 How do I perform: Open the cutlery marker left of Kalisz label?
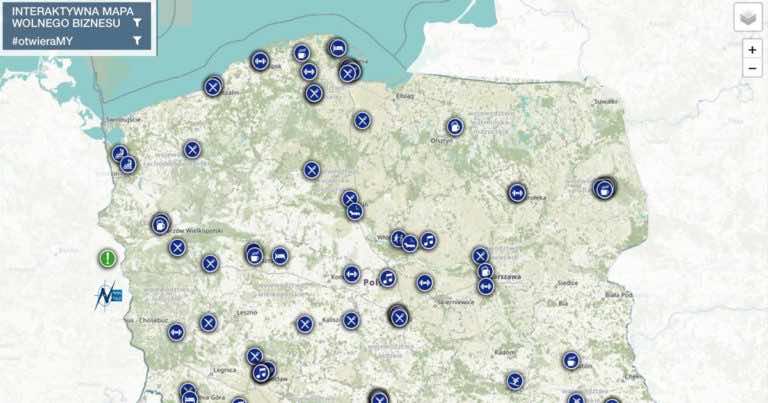(x=304, y=324)
